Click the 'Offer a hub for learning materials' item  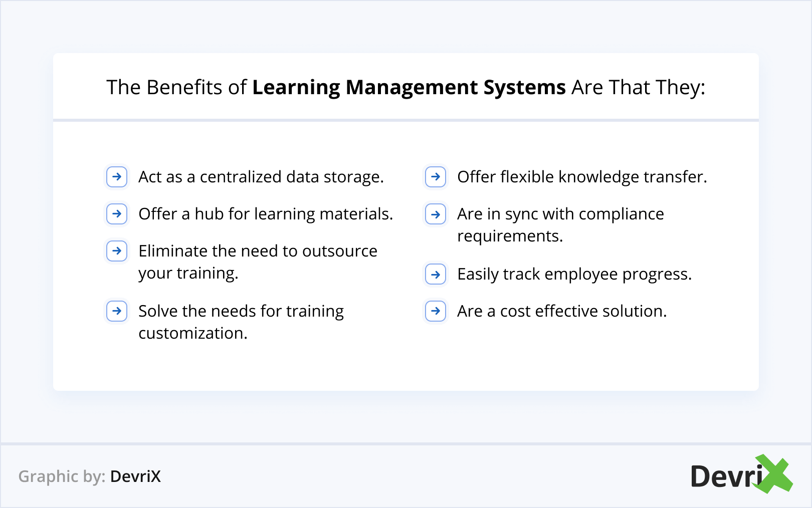click(266, 214)
